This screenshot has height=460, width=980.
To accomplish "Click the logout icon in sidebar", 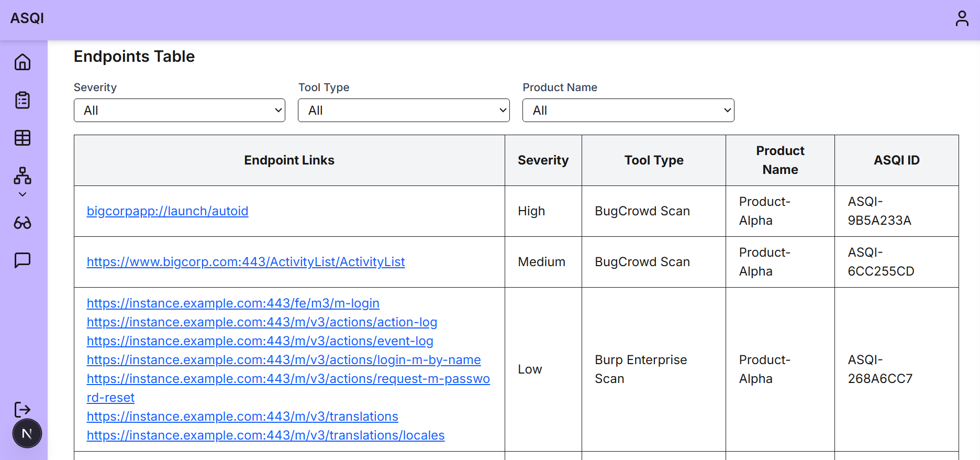I will [23, 409].
